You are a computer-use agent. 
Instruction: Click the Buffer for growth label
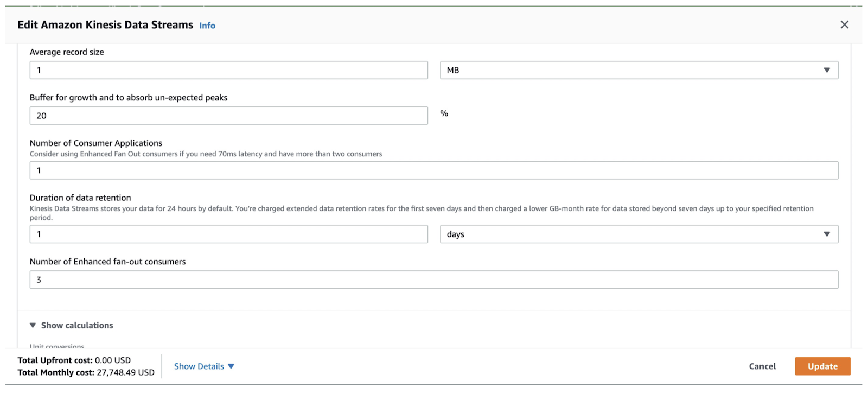click(x=129, y=98)
